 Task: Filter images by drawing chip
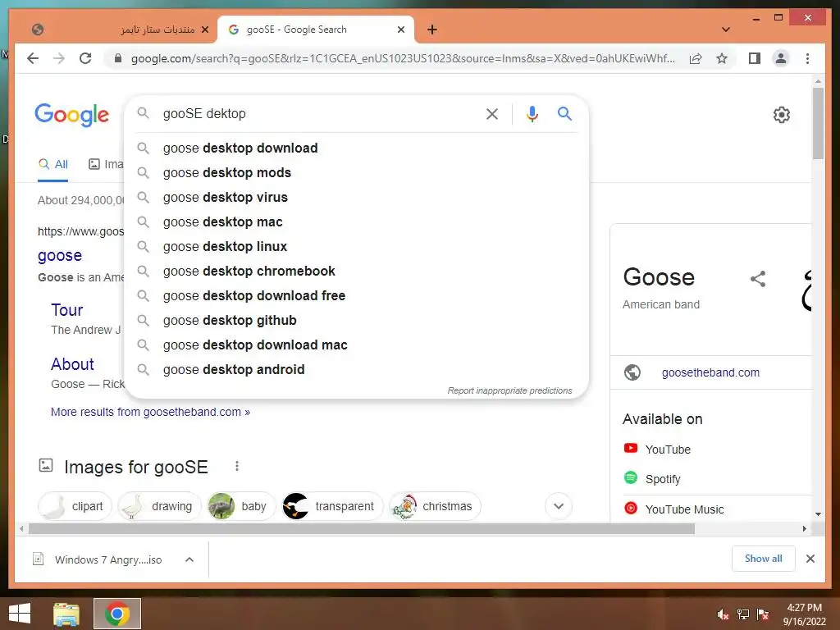(x=158, y=506)
